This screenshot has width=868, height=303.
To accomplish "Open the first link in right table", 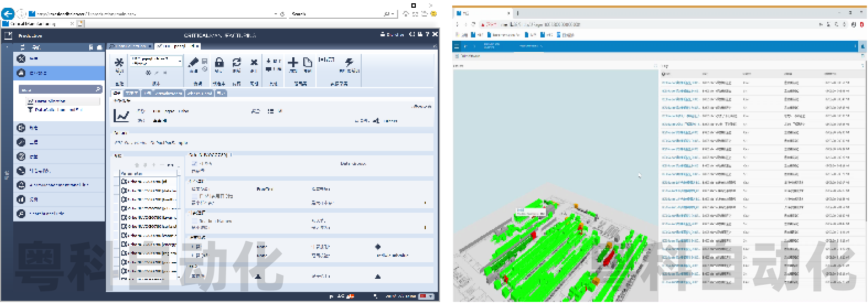I will 680,83.
